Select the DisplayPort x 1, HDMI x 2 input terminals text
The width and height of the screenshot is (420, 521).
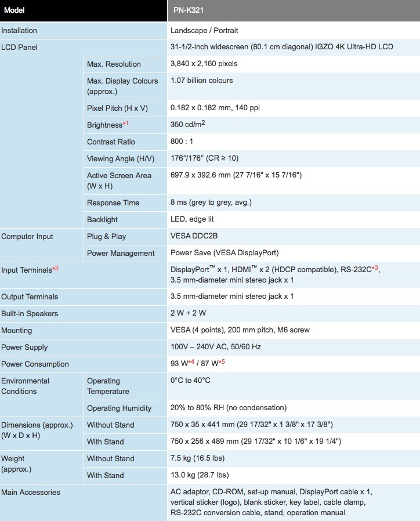click(x=275, y=275)
